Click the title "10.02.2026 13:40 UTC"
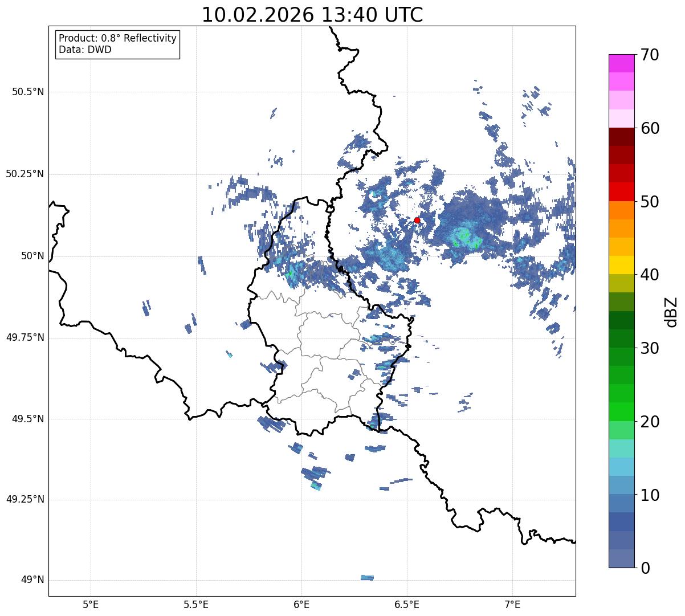The image size is (685, 616). [x=312, y=15]
